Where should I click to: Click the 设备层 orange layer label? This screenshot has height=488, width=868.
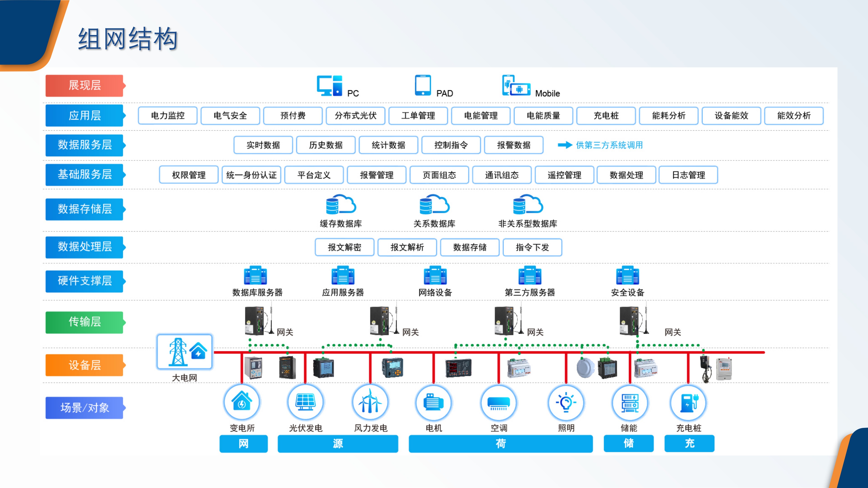click(84, 365)
